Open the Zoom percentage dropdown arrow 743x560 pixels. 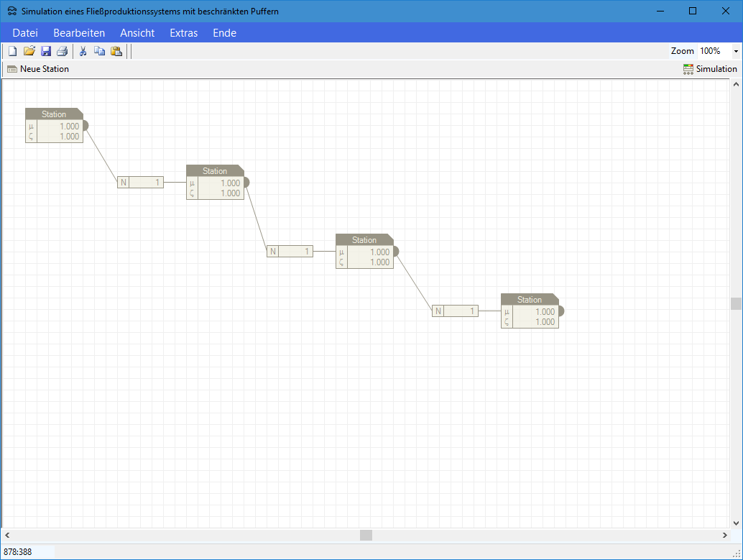(736, 51)
